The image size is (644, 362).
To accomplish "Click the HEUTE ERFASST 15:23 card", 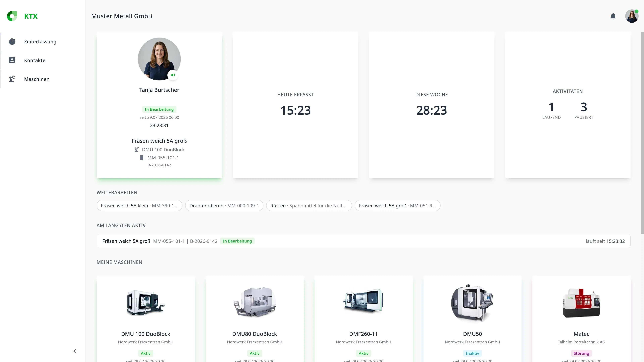I will pyautogui.click(x=295, y=105).
